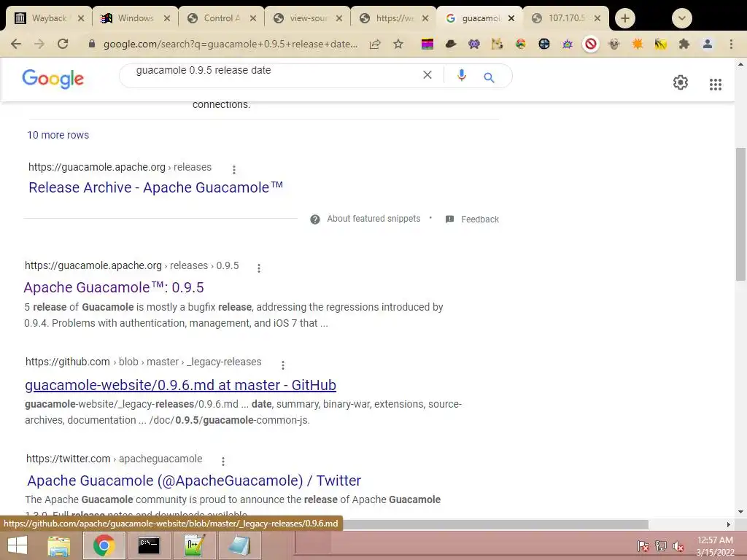Open the rainbow-striped flag extension
This screenshot has height=560, width=747.
(x=427, y=44)
